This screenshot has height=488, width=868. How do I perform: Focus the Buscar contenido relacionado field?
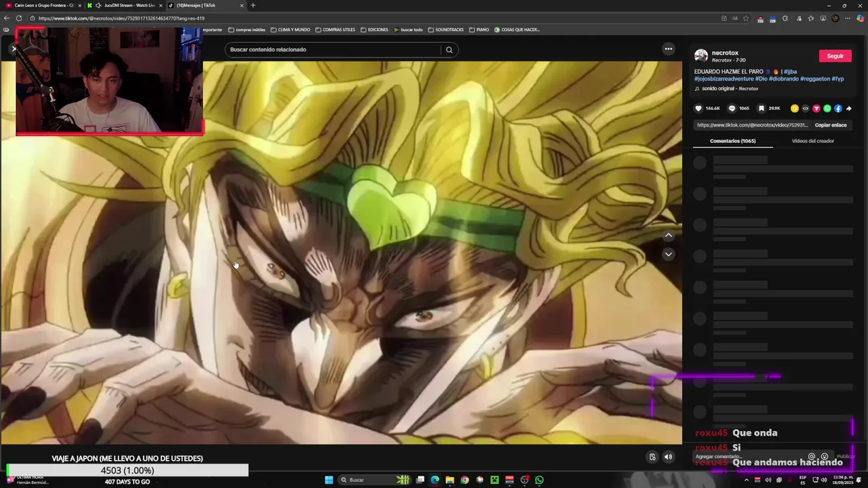334,49
